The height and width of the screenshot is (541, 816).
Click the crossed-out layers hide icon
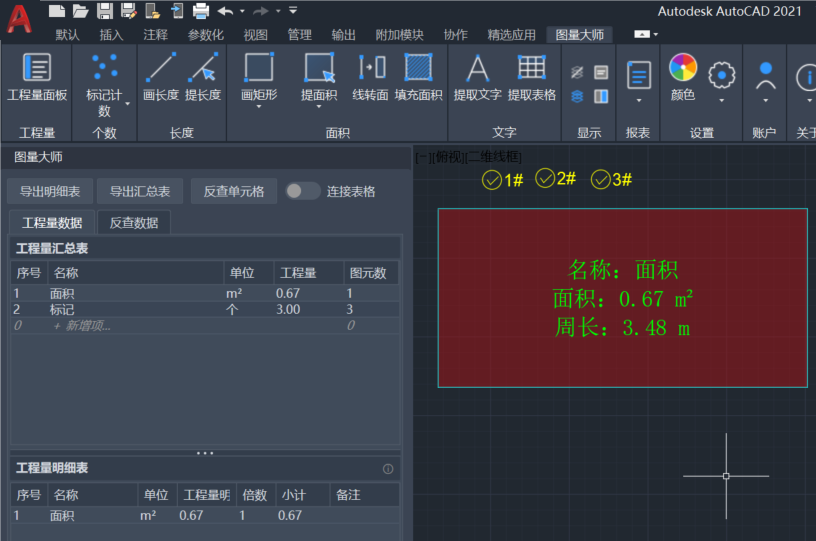577,72
